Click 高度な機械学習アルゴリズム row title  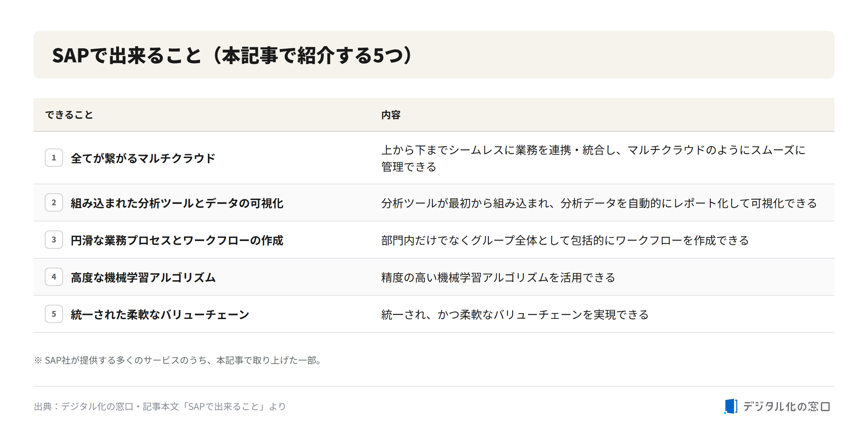point(143,277)
